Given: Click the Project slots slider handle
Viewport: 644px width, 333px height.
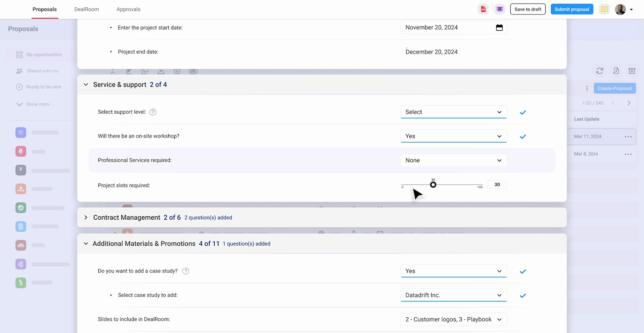Looking at the screenshot, I should (433, 185).
